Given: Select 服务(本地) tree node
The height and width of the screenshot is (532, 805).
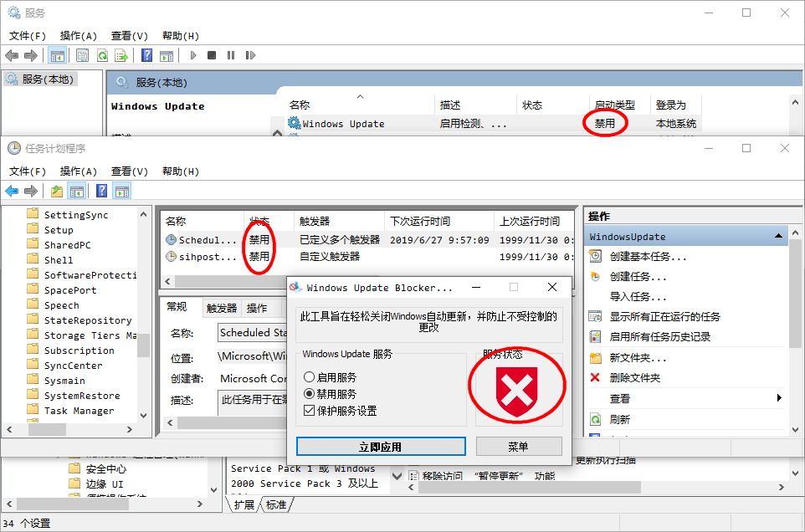Looking at the screenshot, I should (x=48, y=79).
